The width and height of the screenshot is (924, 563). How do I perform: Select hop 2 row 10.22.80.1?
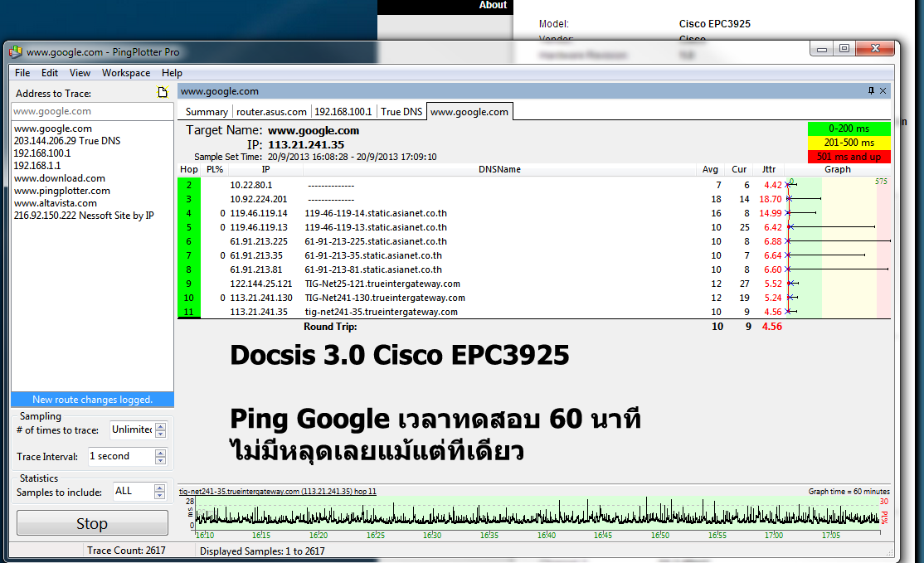point(534,185)
